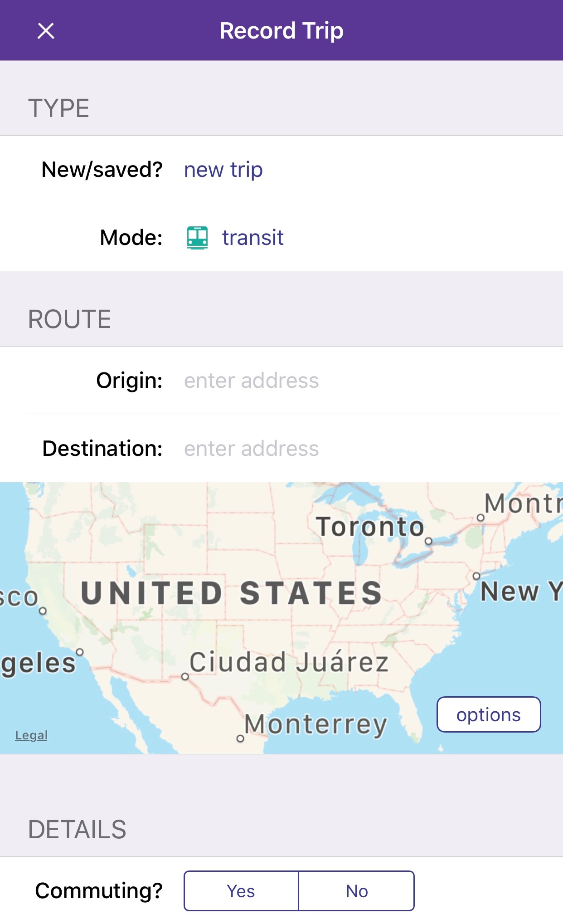Open the map options button
Viewport: 563px width, 924px height.
489,714
